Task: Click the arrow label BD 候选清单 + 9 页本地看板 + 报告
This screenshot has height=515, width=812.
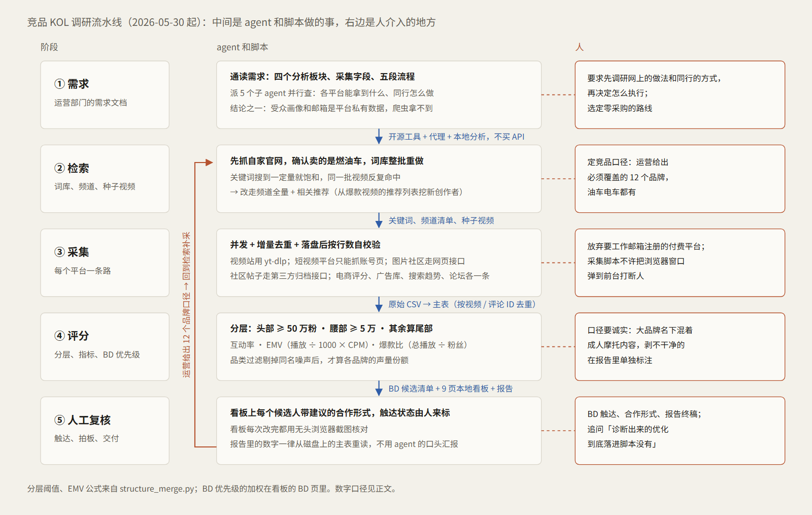Action: point(451,389)
